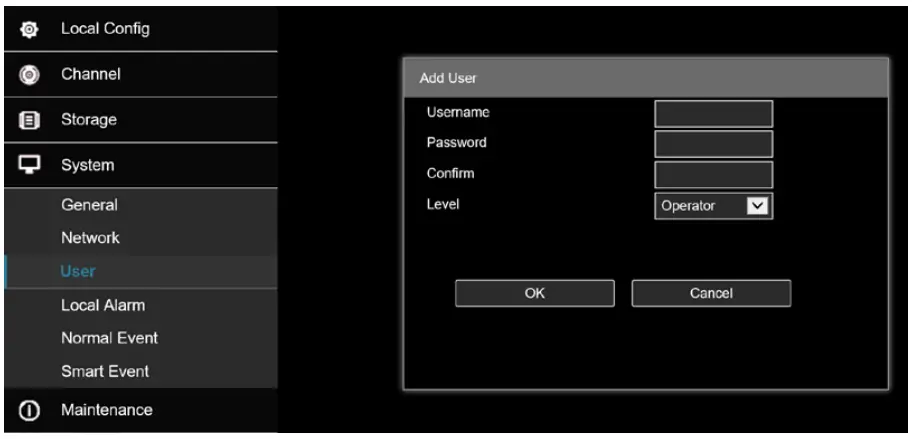Open the Maintenance menu section

(141, 410)
